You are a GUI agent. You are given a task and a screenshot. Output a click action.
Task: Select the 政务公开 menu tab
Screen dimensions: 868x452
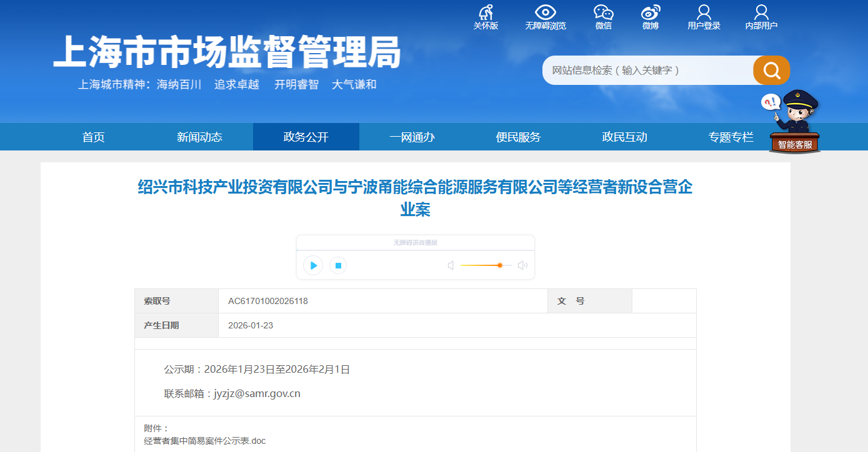pyautogui.click(x=306, y=137)
